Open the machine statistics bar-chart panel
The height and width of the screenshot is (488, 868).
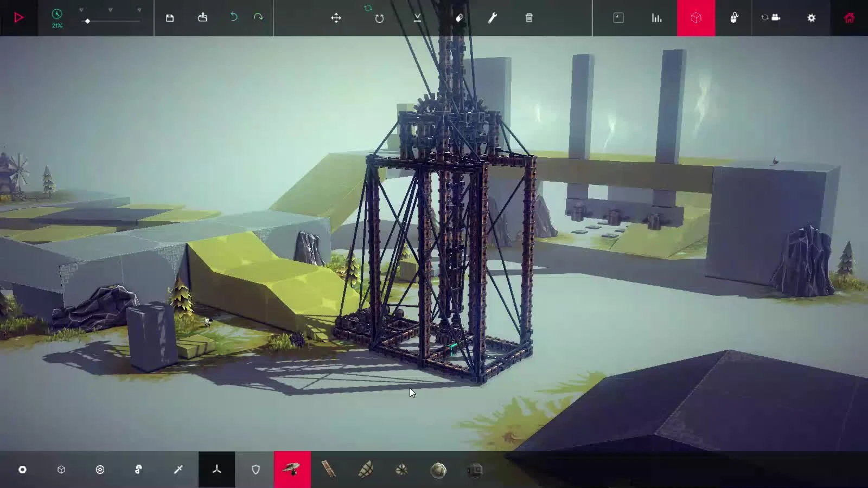[x=656, y=18]
